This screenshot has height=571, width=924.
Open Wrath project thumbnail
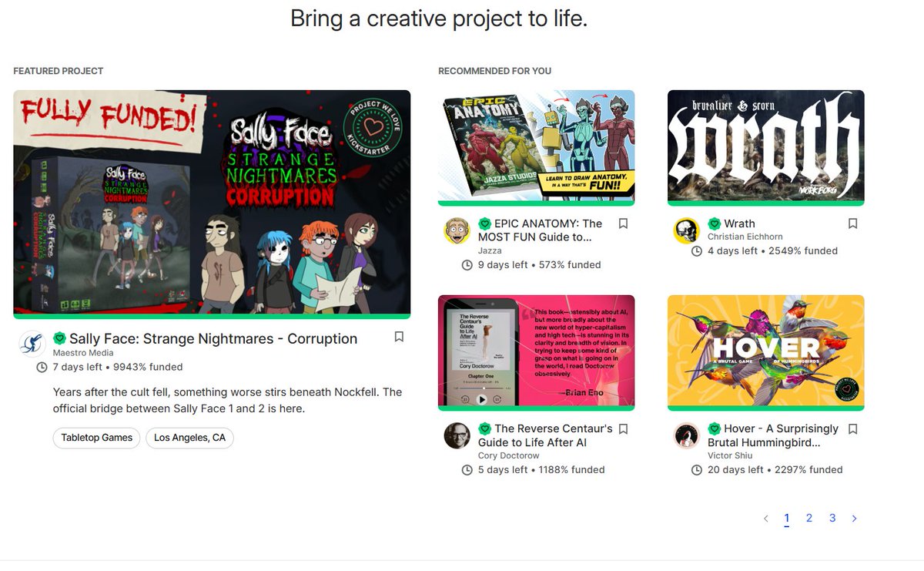[766, 146]
